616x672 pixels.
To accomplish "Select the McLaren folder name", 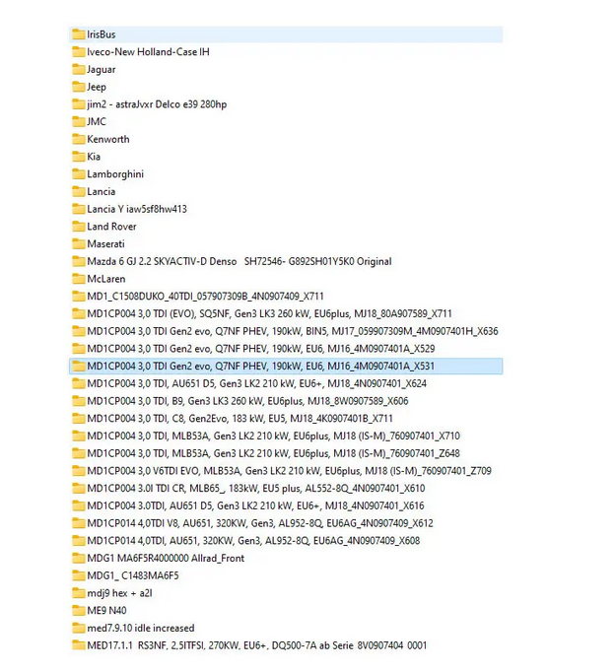I will (106, 279).
